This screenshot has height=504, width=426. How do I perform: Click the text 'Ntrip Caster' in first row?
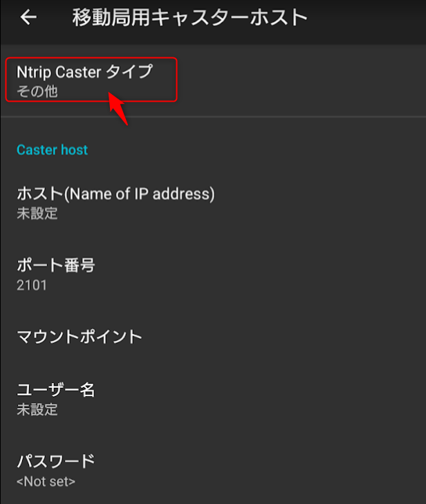point(59,72)
